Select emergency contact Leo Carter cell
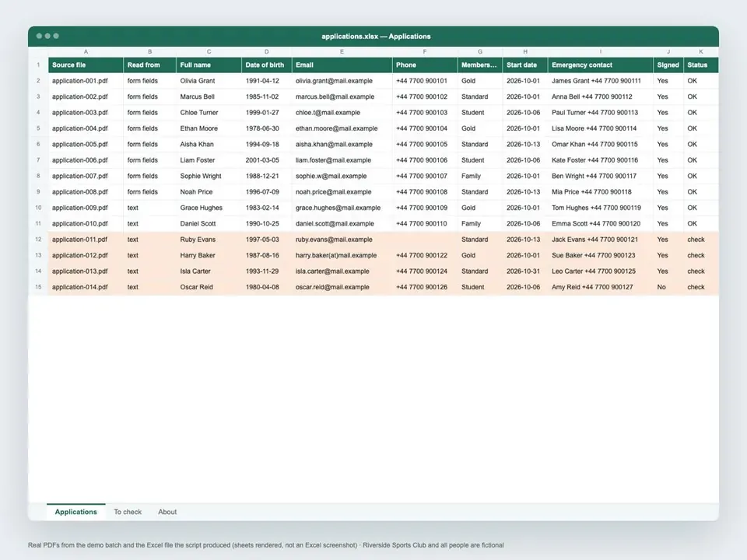This screenshot has width=747, height=560. [601, 271]
